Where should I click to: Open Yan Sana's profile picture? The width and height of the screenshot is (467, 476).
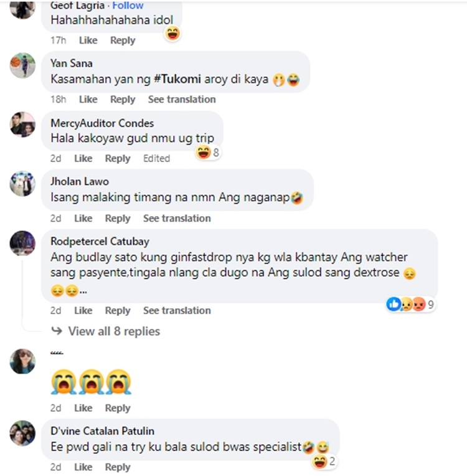pos(22,65)
